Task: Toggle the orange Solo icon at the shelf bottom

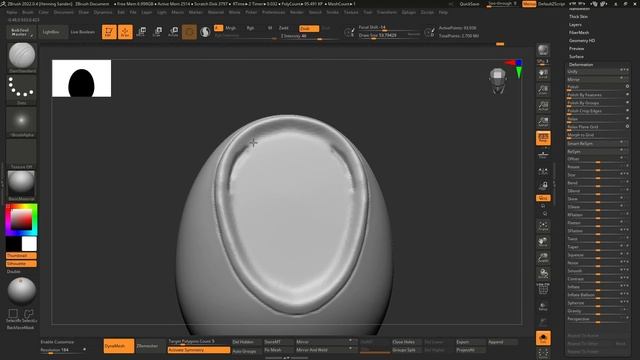Action: coord(543,338)
